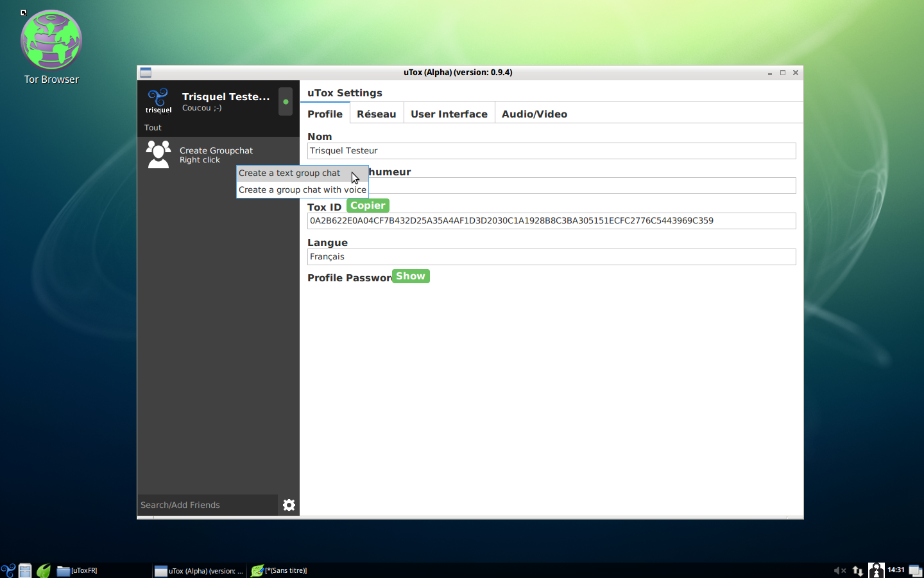This screenshot has width=924, height=578.
Task: Click the uTox Settings heading
Action: point(345,93)
